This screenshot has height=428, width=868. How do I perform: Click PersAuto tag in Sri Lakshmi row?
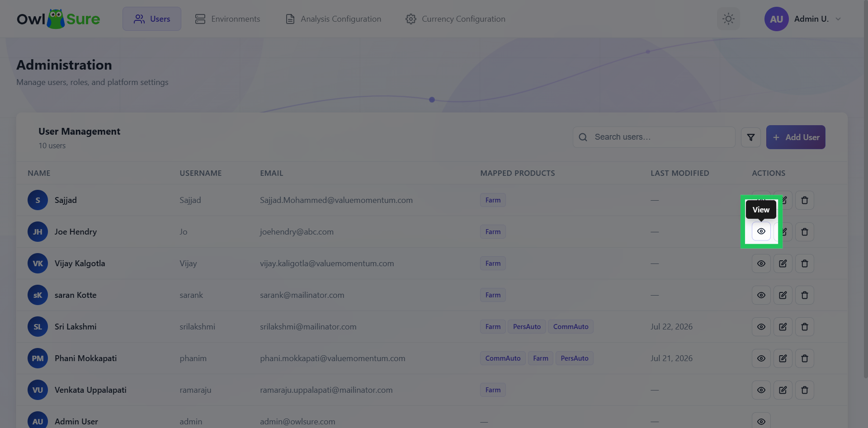click(x=527, y=327)
